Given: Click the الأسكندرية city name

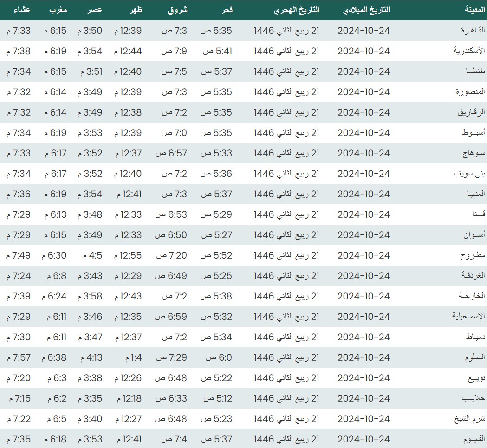Looking at the screenshot, I should point(469,51).
